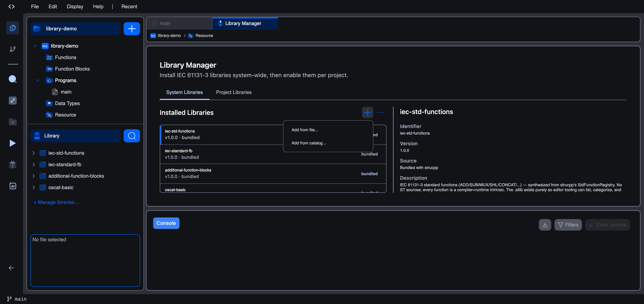Click the Library book header icon

(x=37, y=136)
